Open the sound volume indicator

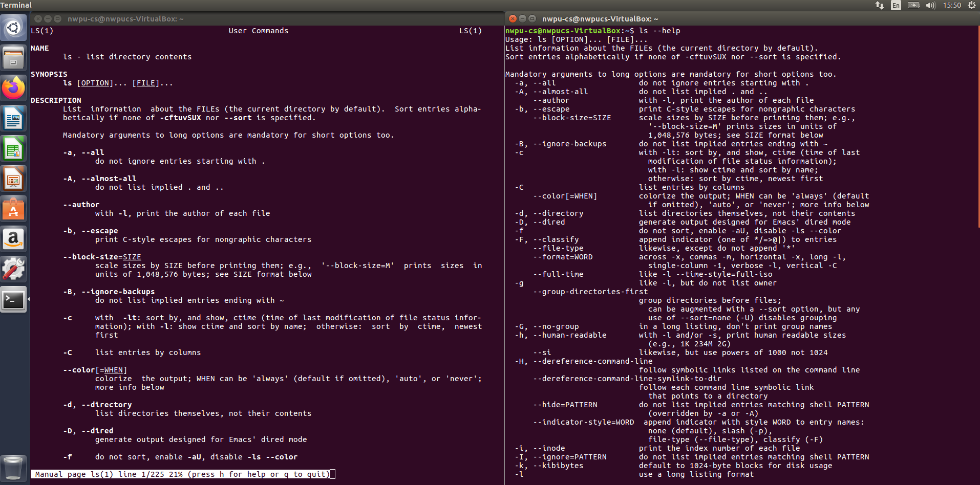[931, 5]
